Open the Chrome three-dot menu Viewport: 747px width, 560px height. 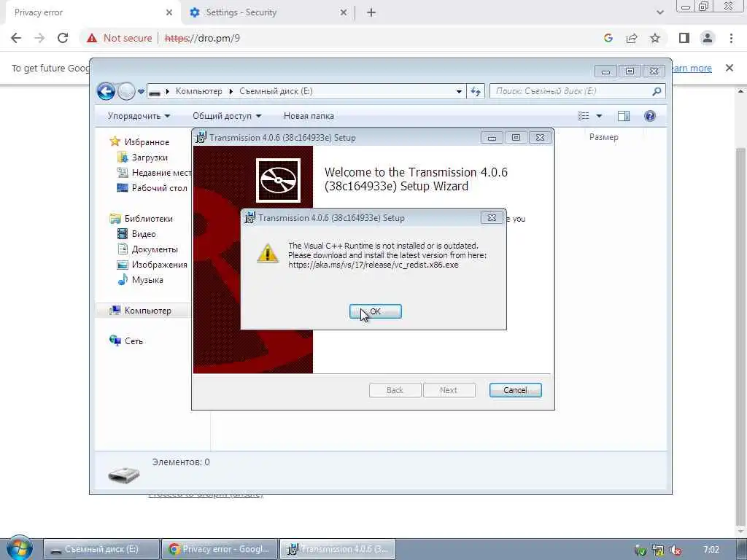click(x=731, y=38)
